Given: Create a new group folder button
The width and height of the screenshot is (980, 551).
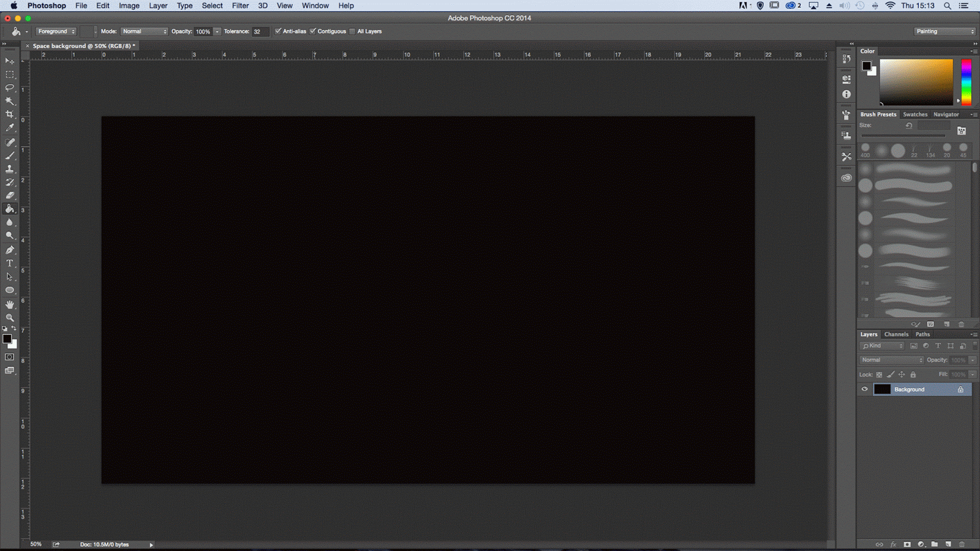Looking at the screenshot, I should tap(935, 544).
